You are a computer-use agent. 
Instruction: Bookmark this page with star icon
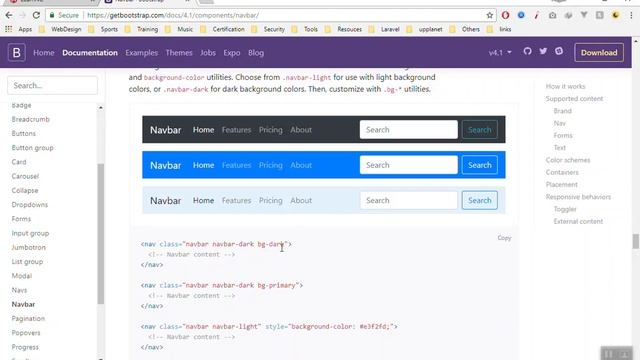(489, 16)
